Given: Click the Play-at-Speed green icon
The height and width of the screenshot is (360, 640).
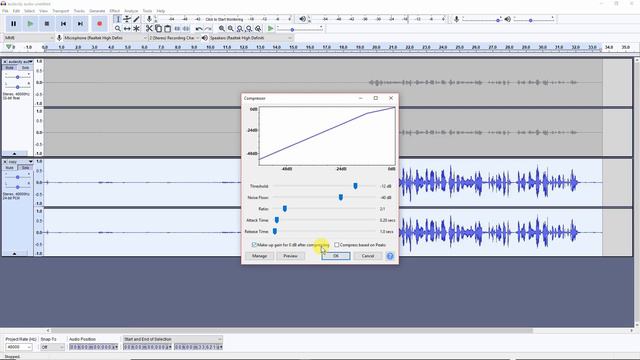Looking at the screenshot, I should tap(270, 29).
